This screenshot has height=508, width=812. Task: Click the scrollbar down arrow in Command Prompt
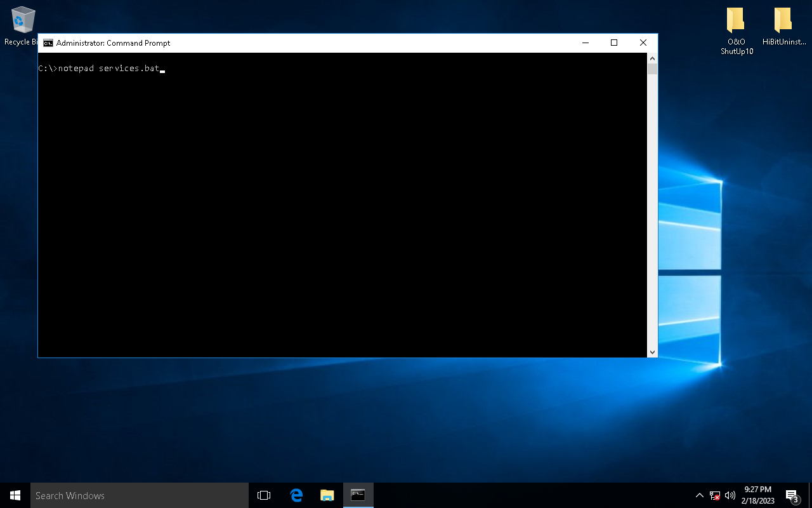click(x=652, y=352)
